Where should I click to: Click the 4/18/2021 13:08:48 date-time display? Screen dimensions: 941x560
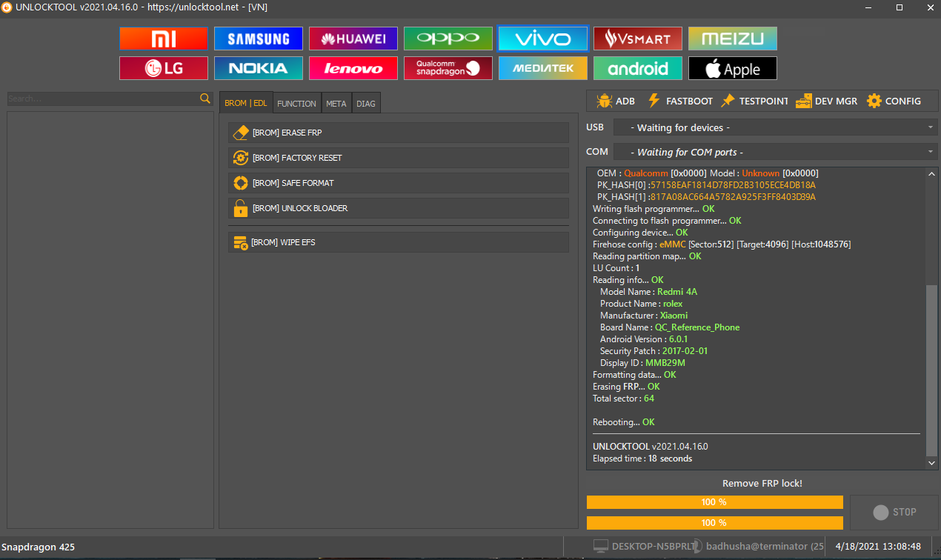[x=878, y=547]
